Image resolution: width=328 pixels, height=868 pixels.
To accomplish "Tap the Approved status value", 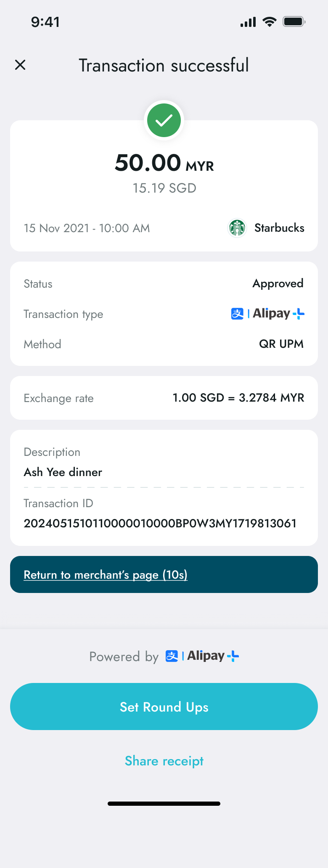I will (x=278, y=283).
